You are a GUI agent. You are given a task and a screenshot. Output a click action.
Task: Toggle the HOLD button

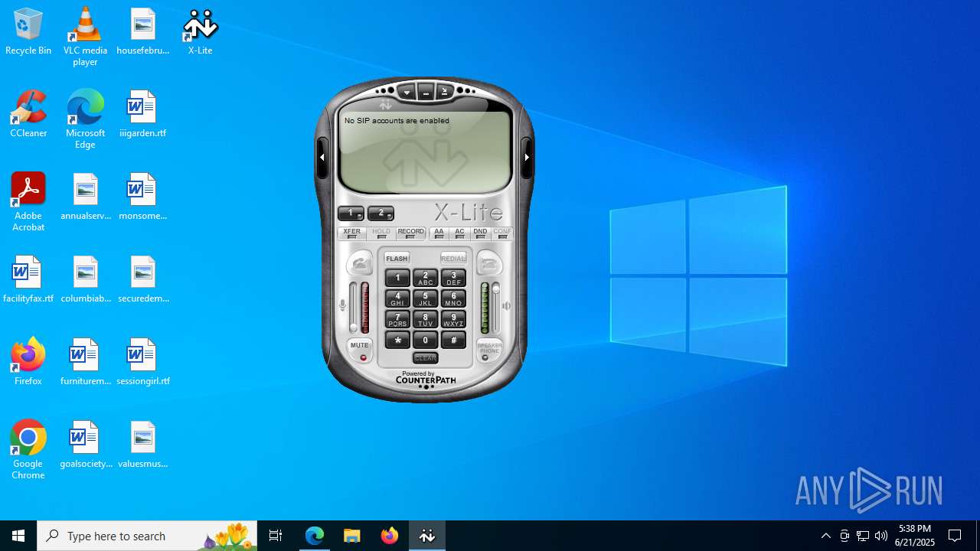point(381,233)
